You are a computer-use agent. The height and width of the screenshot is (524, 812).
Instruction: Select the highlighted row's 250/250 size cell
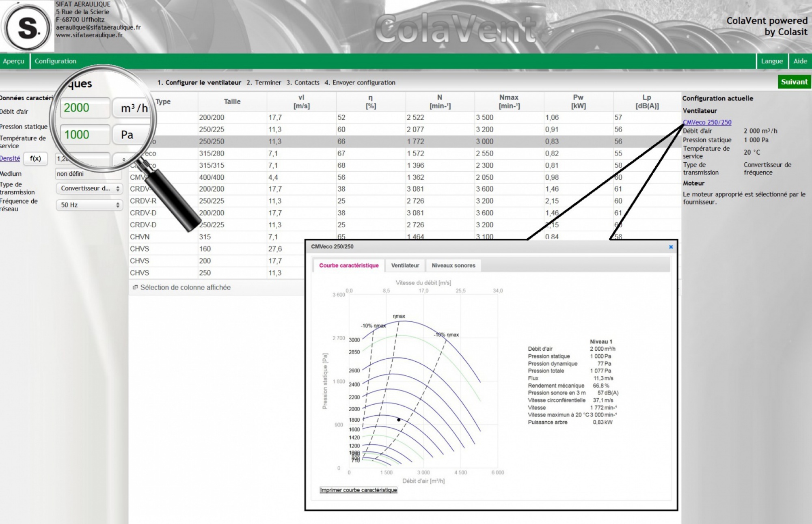[x=232, y=141]
